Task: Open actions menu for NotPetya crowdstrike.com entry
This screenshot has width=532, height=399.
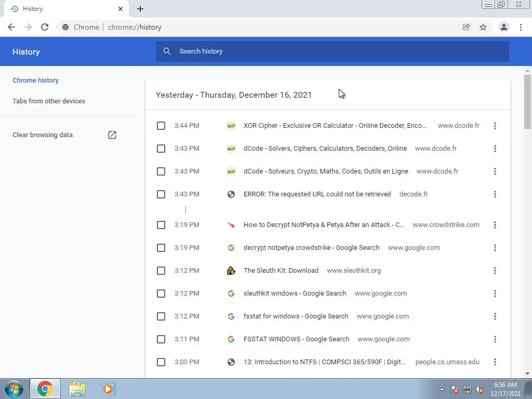Action: [495, 225]
